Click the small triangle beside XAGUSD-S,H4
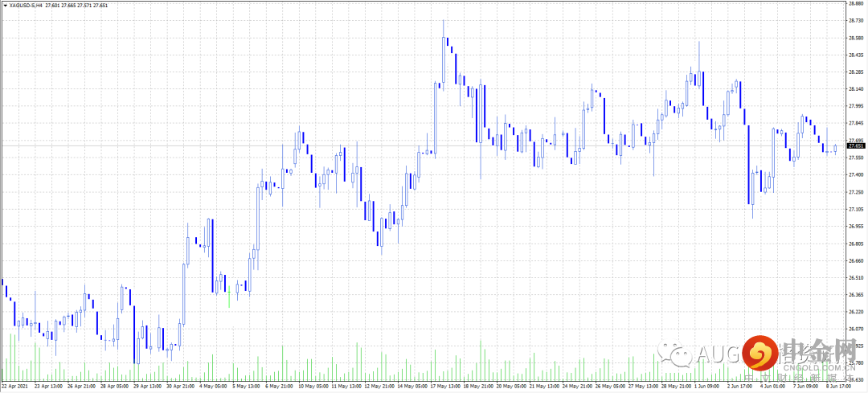The image size is (868, 393). click(5, 5)
